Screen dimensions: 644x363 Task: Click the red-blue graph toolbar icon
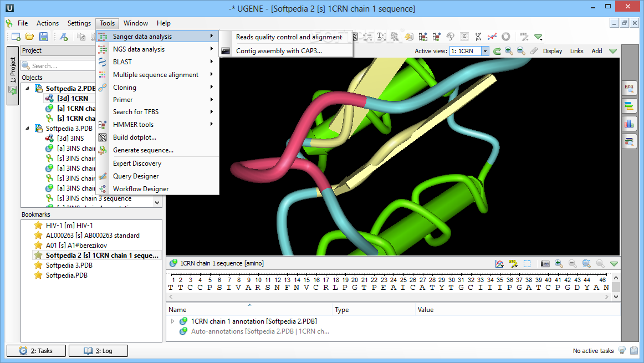click(x=492, y=37)
